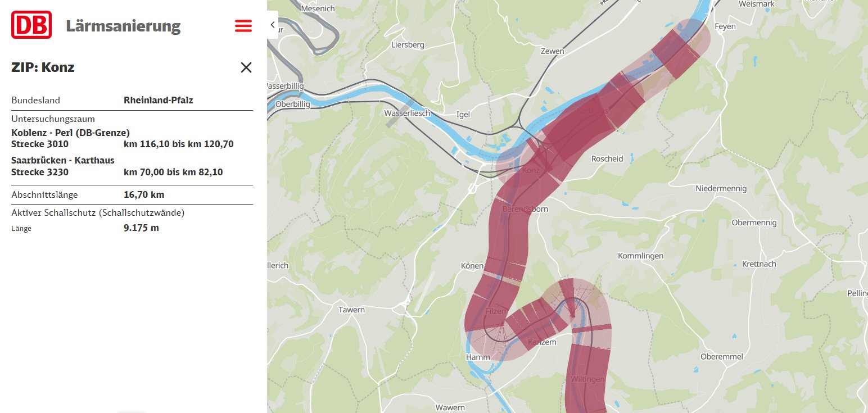This screenshot has width=868, height=413.
Task: Click the Konz label on the map
Action: point(531,170)
